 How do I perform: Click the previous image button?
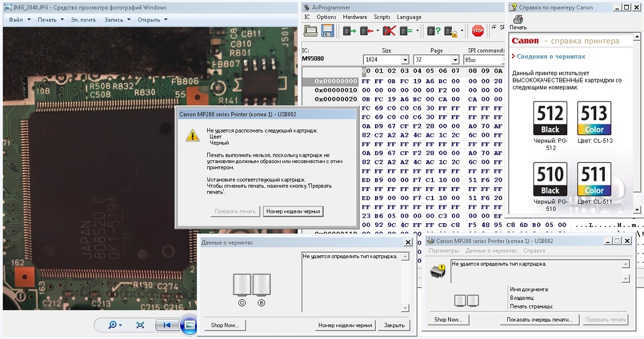[166, 325]
